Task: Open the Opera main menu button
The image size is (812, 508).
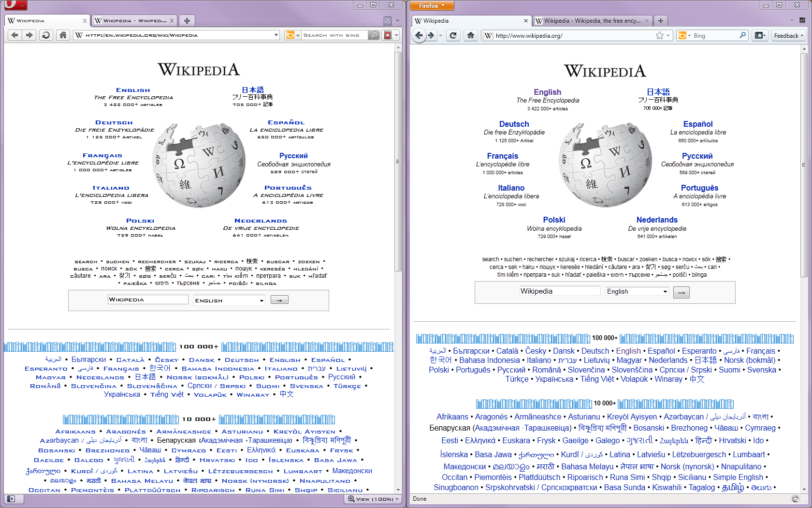Action: [x=15, y=5]
